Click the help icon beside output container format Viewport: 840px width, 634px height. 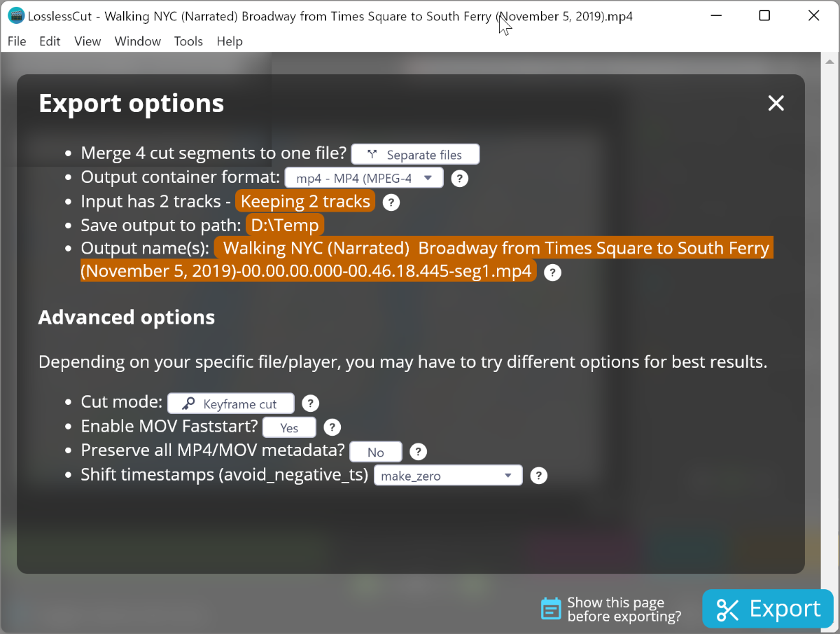459,179
